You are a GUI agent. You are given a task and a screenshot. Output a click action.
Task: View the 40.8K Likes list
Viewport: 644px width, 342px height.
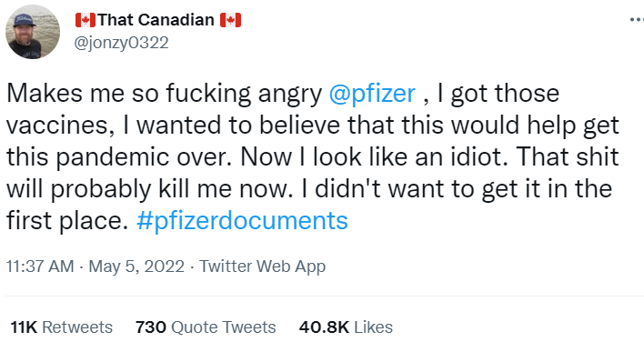(346, 327)
